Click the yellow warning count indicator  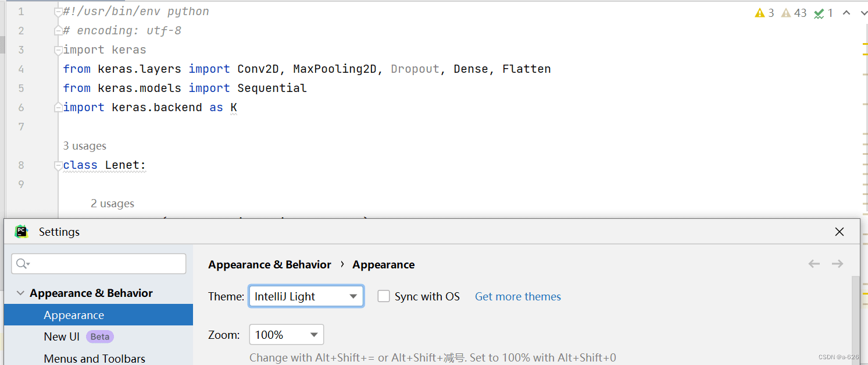point(764,13)
